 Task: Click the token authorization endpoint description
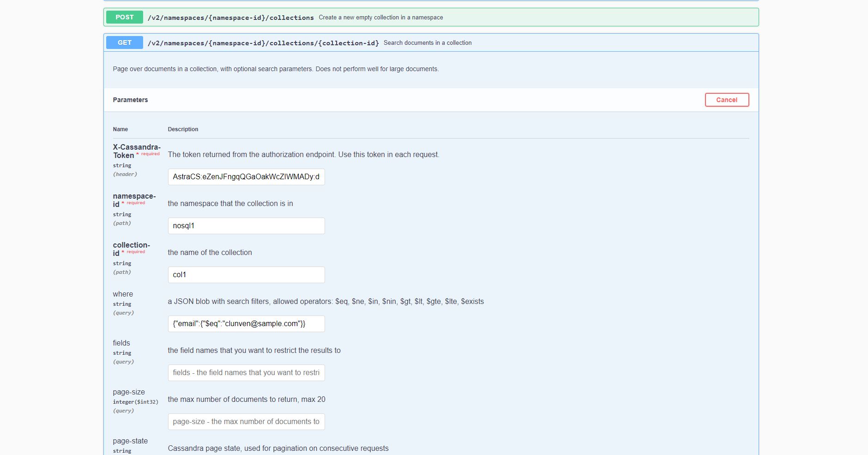point(304,154)
